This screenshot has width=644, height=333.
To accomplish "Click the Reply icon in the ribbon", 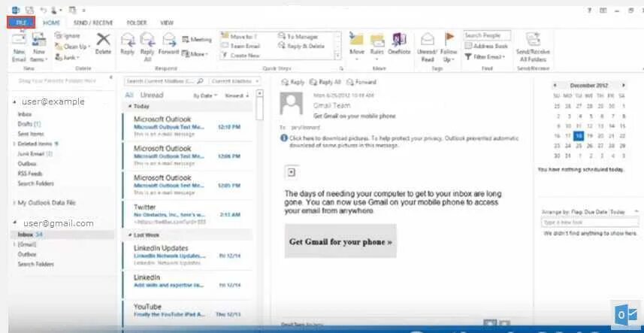I will tap(128, 41).
